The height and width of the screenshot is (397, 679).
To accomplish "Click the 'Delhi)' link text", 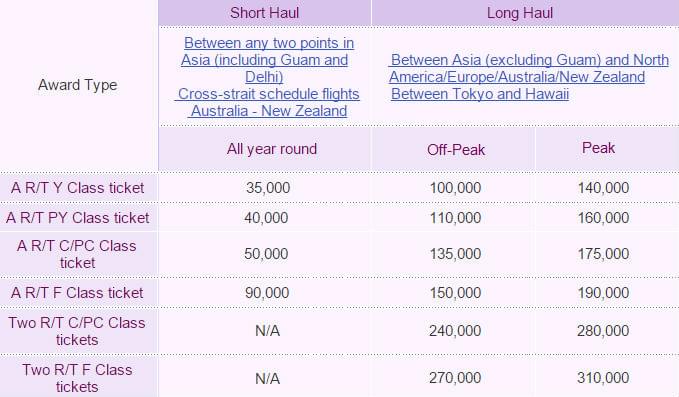I will 264,77.
